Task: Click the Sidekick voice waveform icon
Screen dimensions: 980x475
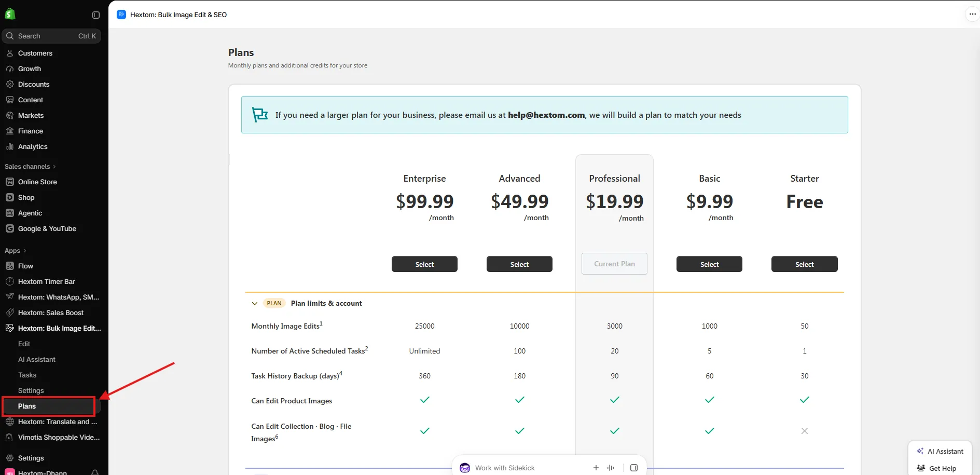Action: (611, 468)
